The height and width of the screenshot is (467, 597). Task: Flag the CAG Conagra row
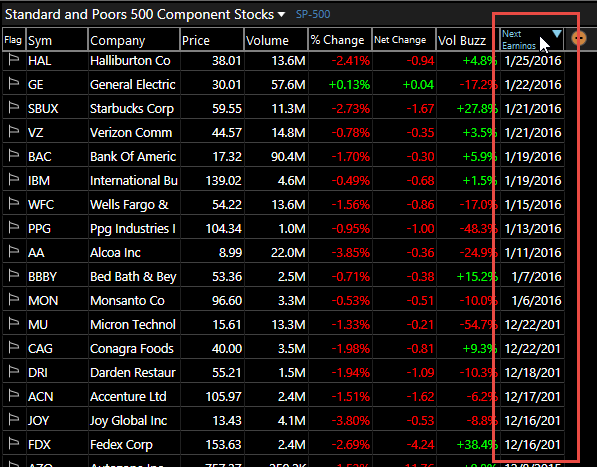[14, 348]
